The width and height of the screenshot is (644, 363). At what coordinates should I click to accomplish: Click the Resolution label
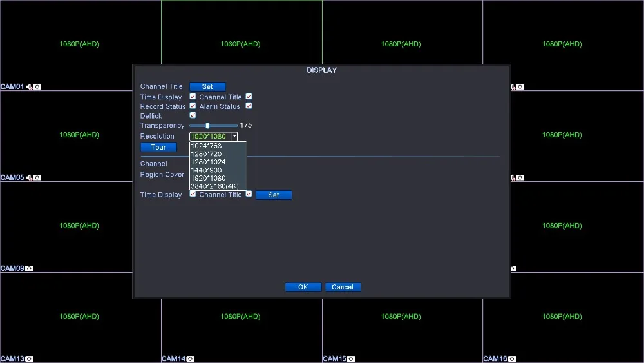(x=157, y=137)
